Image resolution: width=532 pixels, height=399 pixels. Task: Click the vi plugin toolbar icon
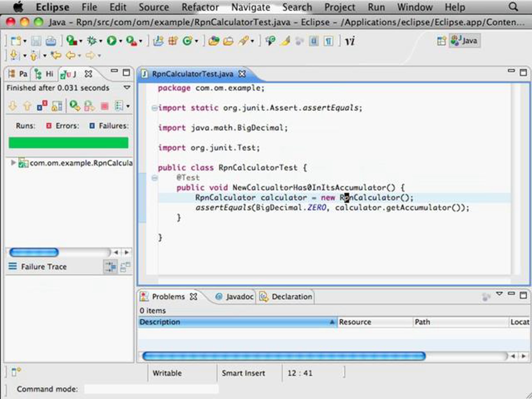click(350, 41)
